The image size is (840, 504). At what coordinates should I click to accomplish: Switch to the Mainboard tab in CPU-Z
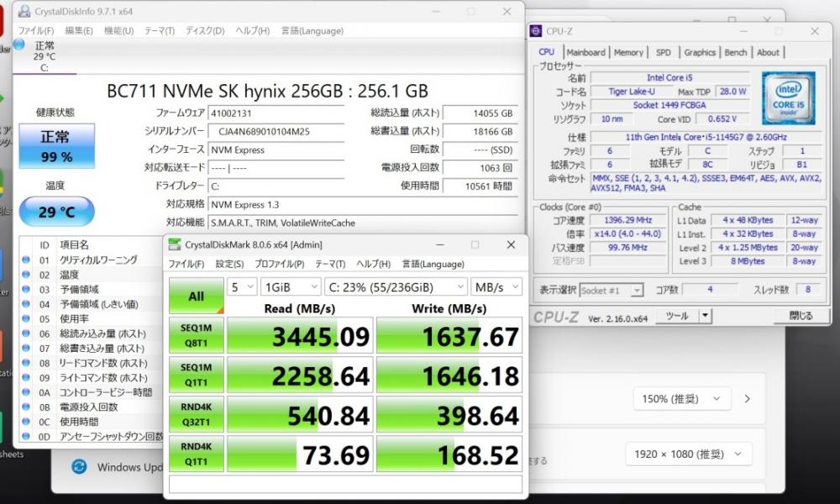pos(585,52)
